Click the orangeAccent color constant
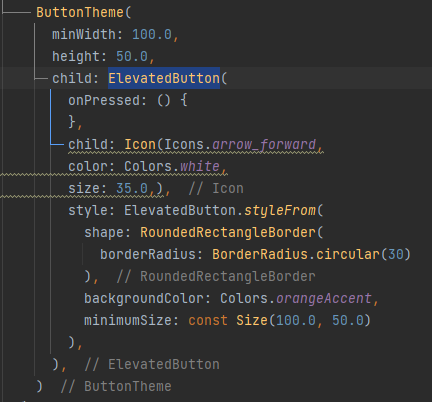The image size is (432, 402). pyautogui.click(x=324, y=298)
